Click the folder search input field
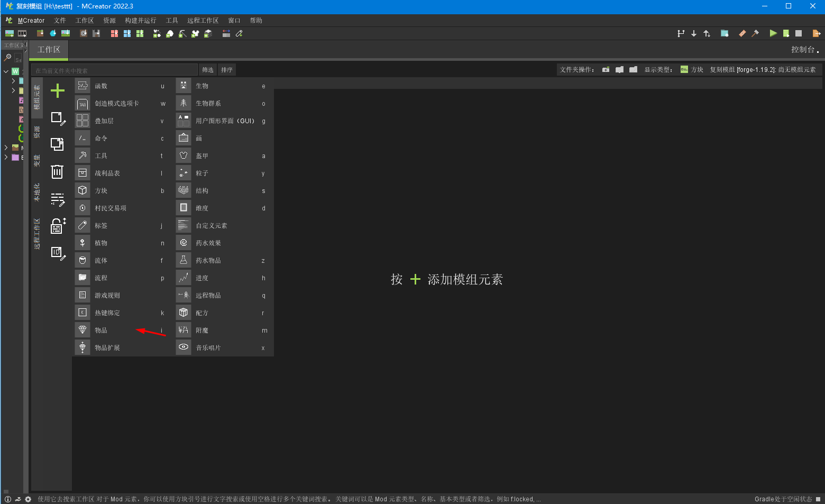Image resolution: width=825 pixels, height=504 pixels. tap(114, 69)
